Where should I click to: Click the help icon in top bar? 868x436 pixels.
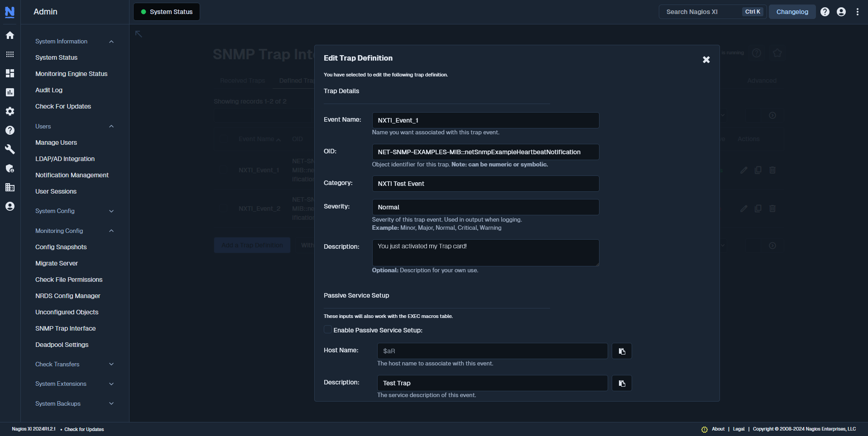coord(825,12)
